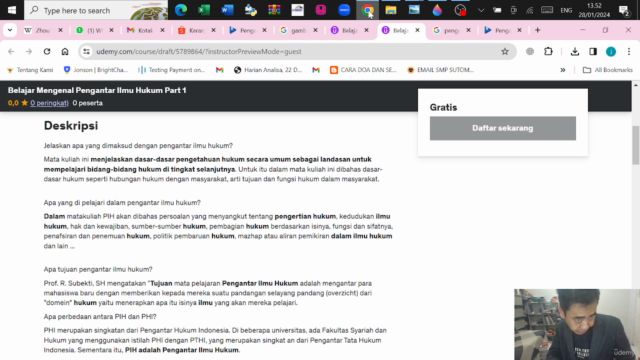The height and width of the screenshot is (360, 640).
Task: Open the Chrome three-dot menu
Action: [x=629, y=51]
